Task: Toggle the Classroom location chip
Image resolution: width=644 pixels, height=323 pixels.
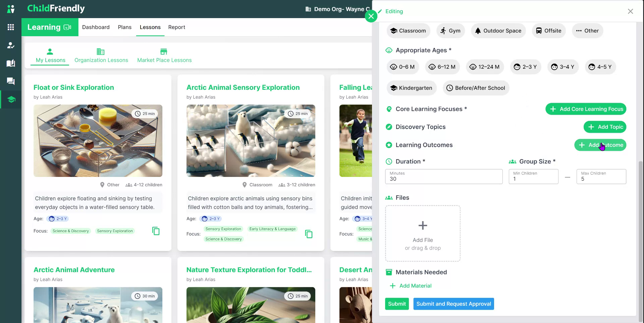Action: point(408,31)
